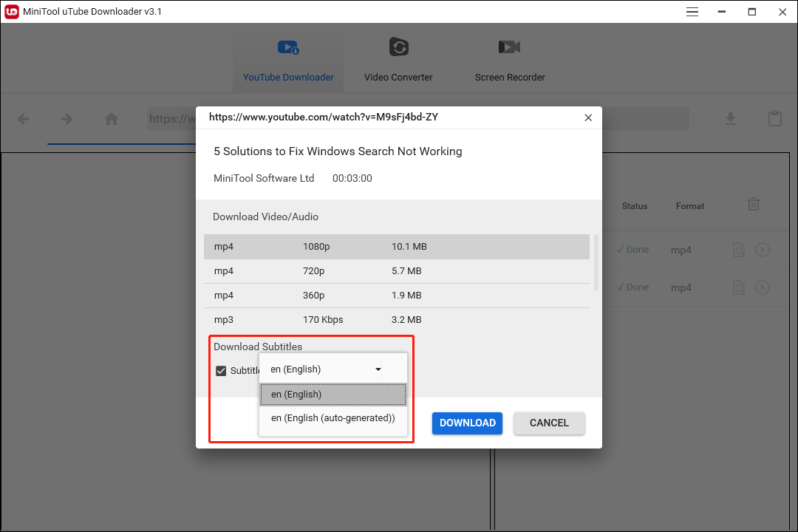
Task: Click the video title text
Action: click(x=338, y=151)
